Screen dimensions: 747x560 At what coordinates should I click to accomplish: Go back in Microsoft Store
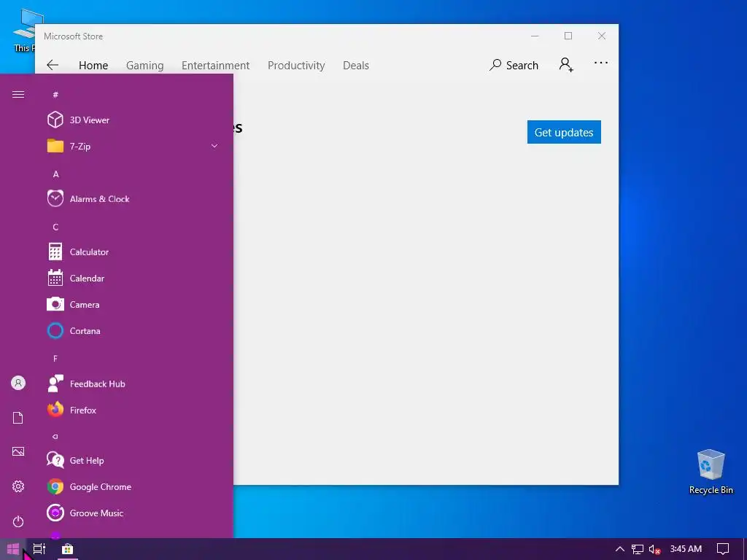click(x=53, y=65)
